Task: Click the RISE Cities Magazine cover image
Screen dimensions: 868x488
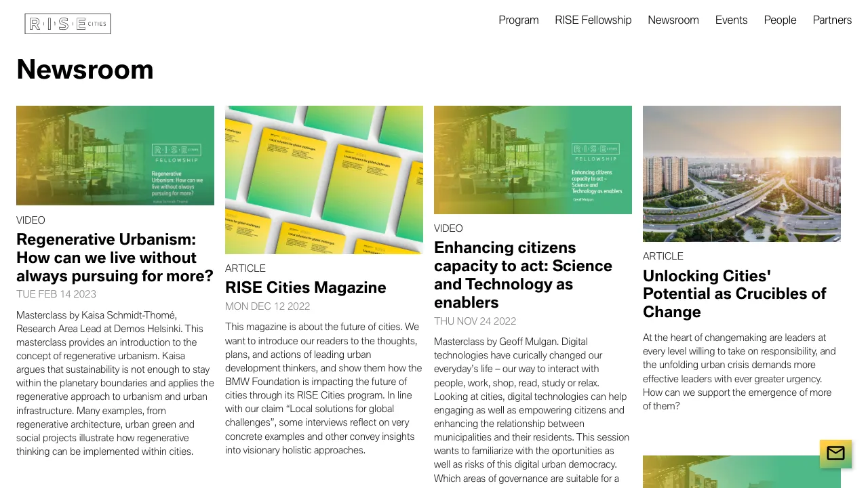Action: click(324, 180)
